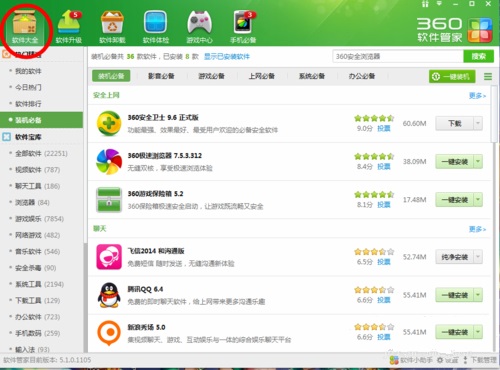Image resolution: width=500 pixels, height=370 pixels.
Task: Select 装机必备 in sidebar
Action: (x=41, y=120)
